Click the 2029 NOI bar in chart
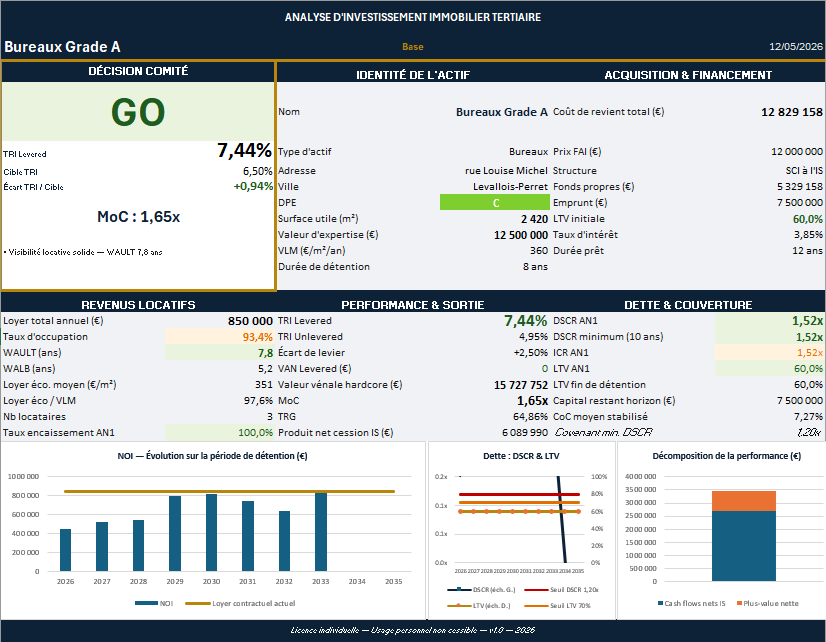This screenshot has height=642, width=826. [175, 534]
